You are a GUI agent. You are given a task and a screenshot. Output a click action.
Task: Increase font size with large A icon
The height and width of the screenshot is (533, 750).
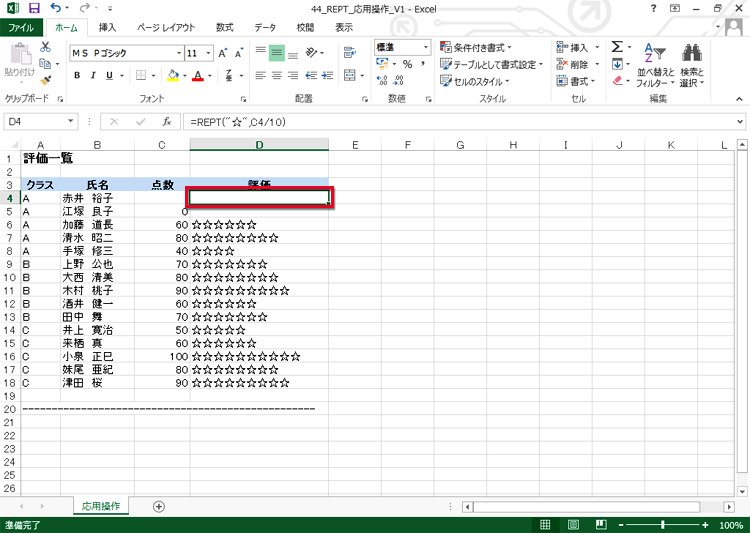pos(222,53)
